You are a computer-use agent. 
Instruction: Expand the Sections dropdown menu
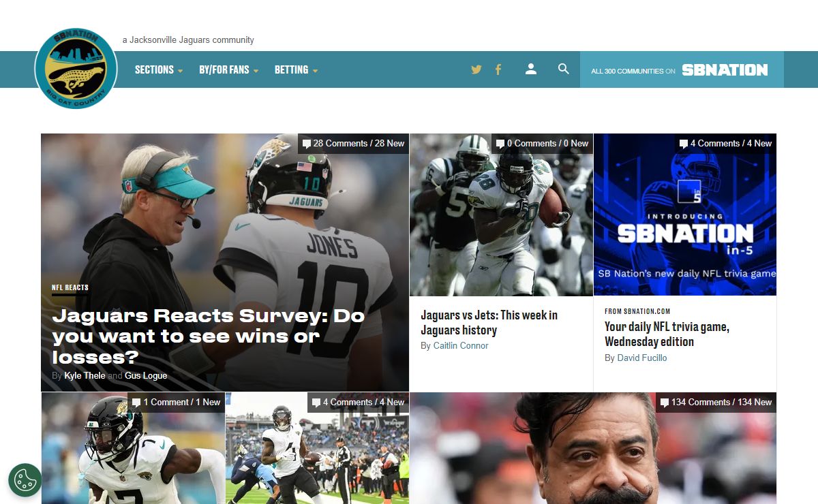159,69
